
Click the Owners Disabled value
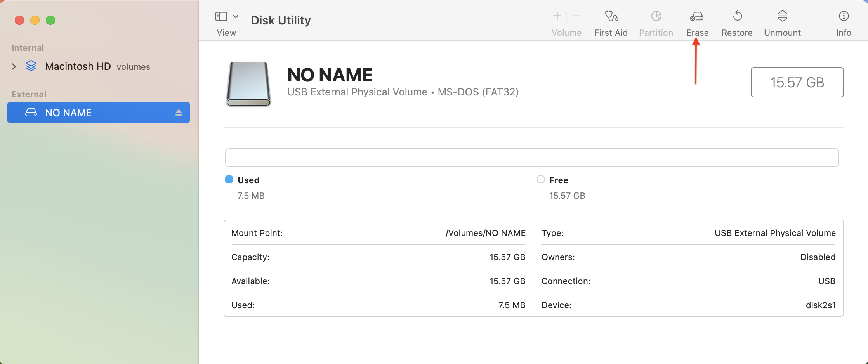(x=818, y=257)
